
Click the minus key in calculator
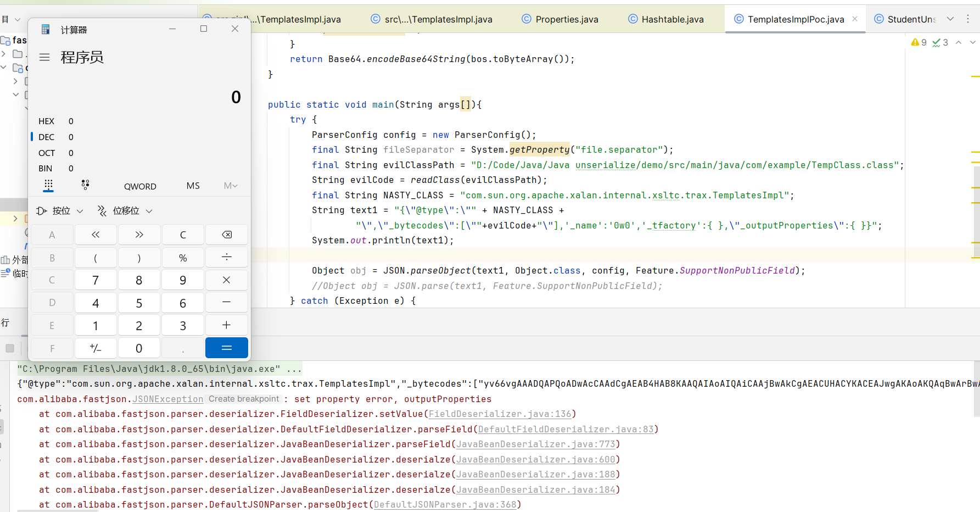226,302
